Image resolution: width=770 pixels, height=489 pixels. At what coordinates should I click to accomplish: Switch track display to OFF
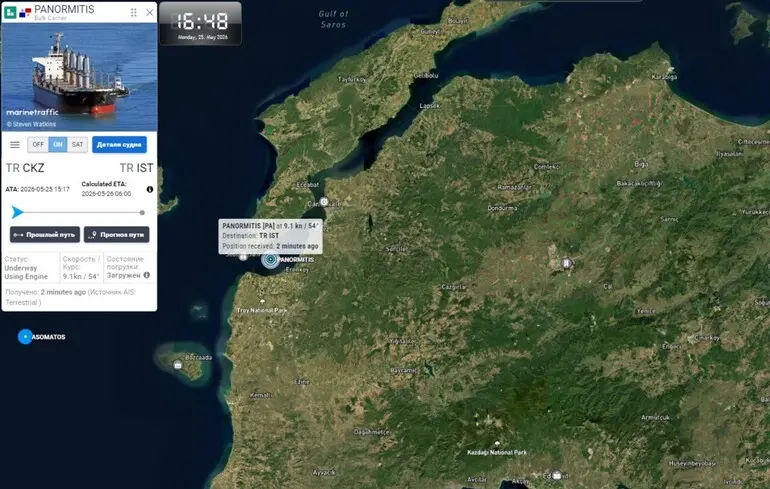(x=38, y=144)
